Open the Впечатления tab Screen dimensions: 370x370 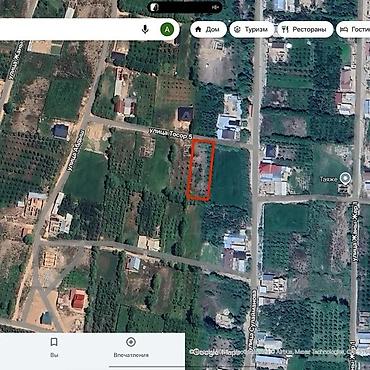pyautogui.click(x=131, y=348)
